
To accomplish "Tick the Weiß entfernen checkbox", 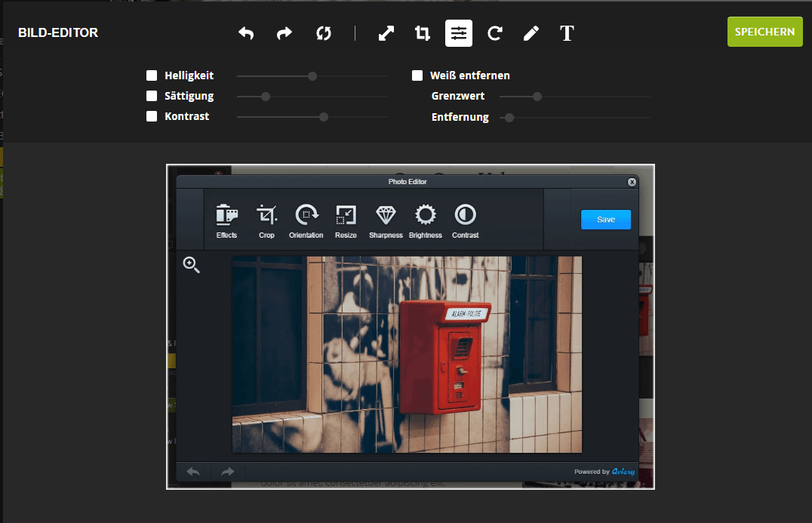I will (417, 75).
